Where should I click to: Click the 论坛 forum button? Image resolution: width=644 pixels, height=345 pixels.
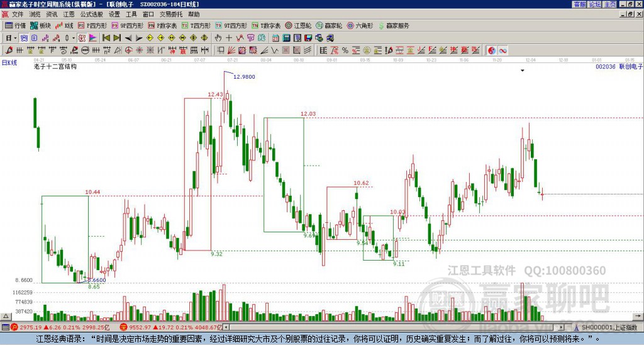point(594,4)
